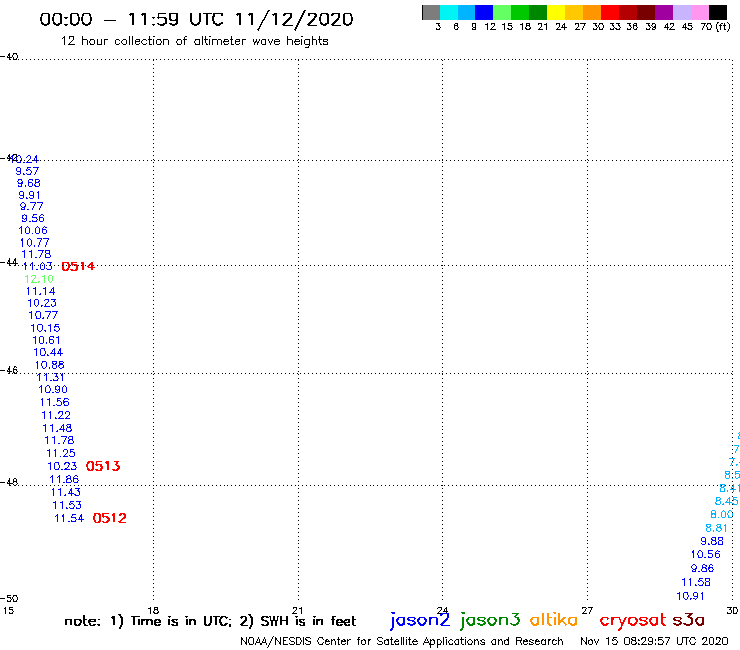Click the altika satellite legend label

click(554, 620)
